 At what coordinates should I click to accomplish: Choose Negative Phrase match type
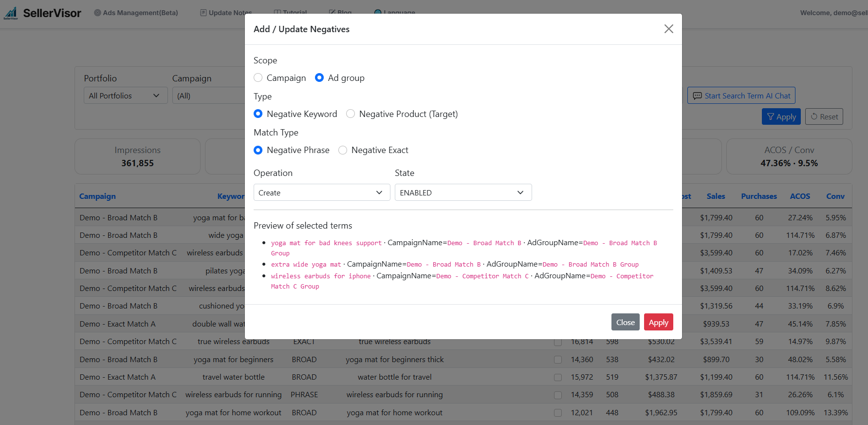coord(258,150)
